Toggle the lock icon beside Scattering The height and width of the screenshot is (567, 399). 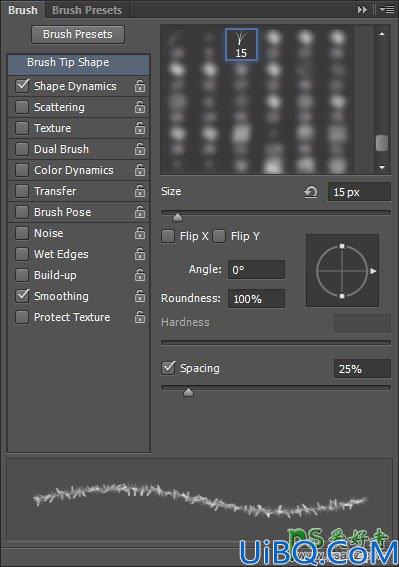(x=140, y=107)
